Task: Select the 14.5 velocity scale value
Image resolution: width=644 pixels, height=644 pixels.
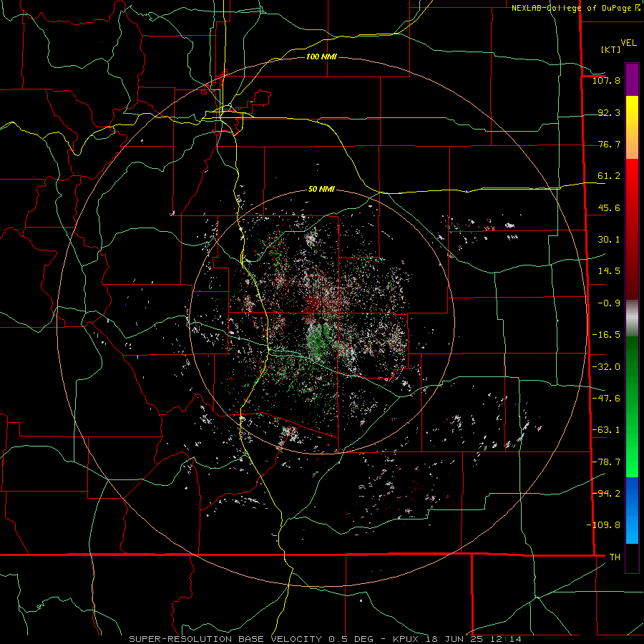Action: [x=609, y=271]
